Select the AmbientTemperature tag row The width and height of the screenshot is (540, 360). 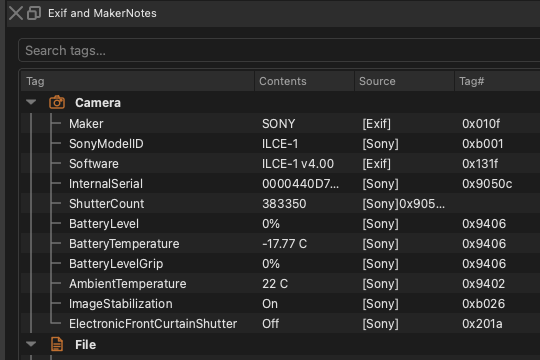280,284
